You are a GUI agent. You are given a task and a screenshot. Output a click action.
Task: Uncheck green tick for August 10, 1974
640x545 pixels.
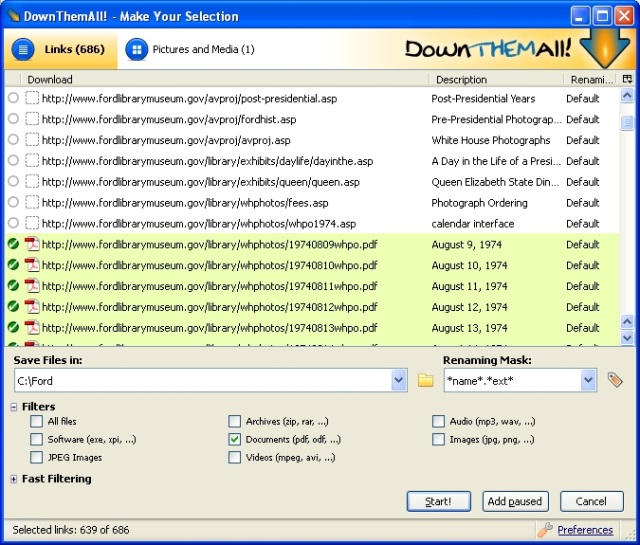point(13,265)
